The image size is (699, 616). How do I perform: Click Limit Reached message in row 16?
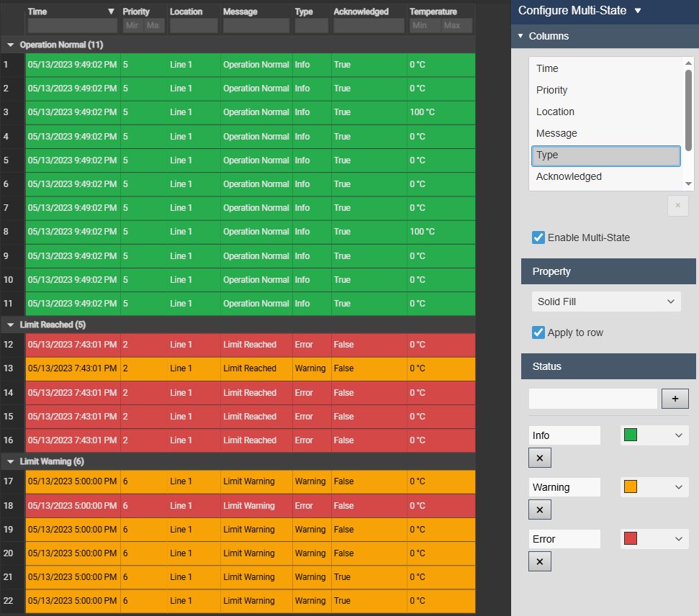pos(250,440)
